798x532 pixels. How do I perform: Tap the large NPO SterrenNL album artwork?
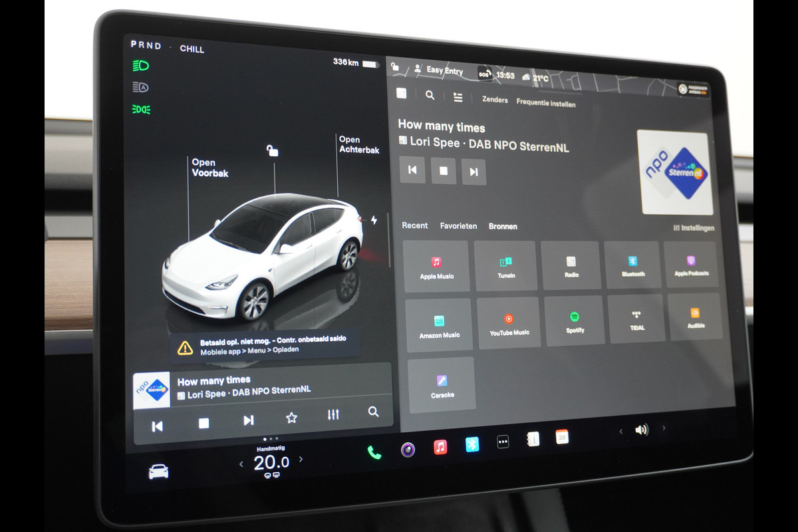coord(675,172)
